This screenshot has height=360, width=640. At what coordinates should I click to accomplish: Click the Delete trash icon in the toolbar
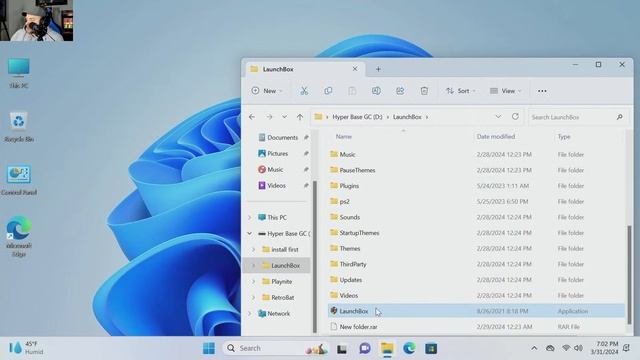(424, 91)
